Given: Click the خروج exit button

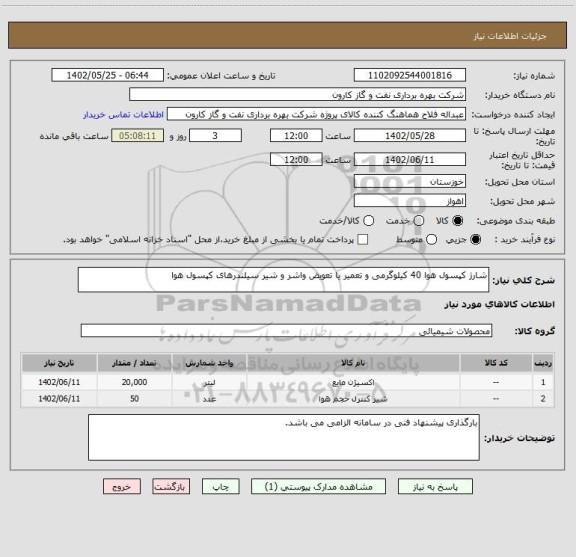Looking at the screenshot, I should (122, 487).
